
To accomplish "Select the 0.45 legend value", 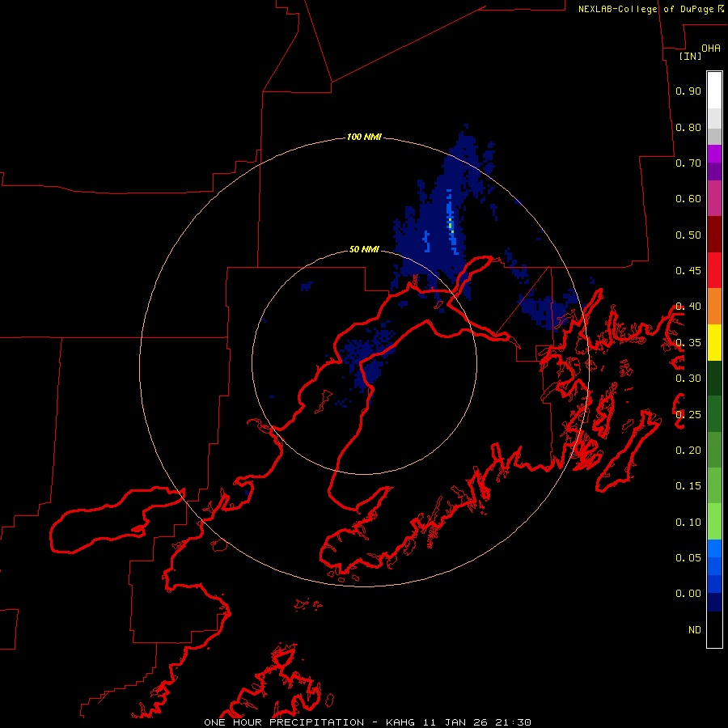I will point(688,271).
